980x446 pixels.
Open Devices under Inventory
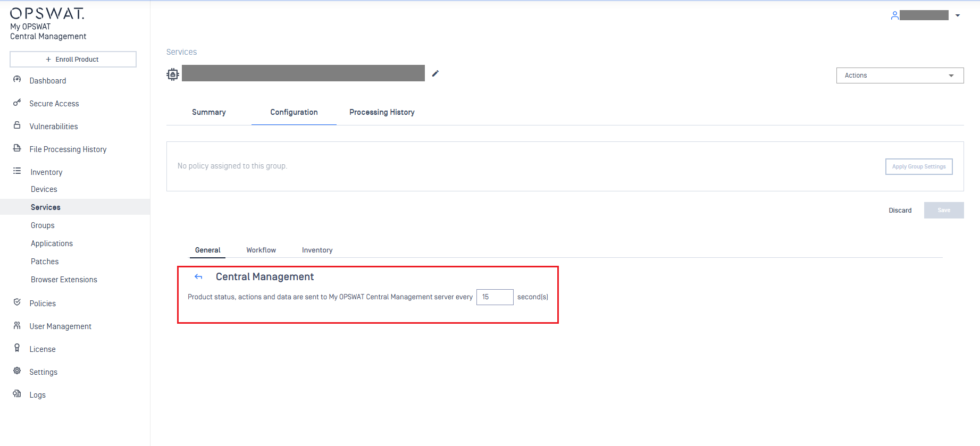coord(44,189)
